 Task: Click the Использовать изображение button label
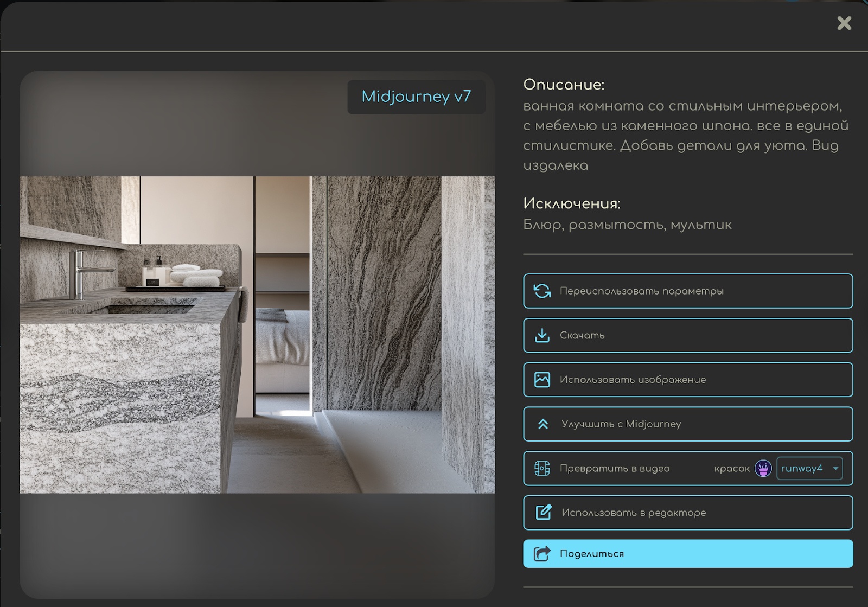633,380
